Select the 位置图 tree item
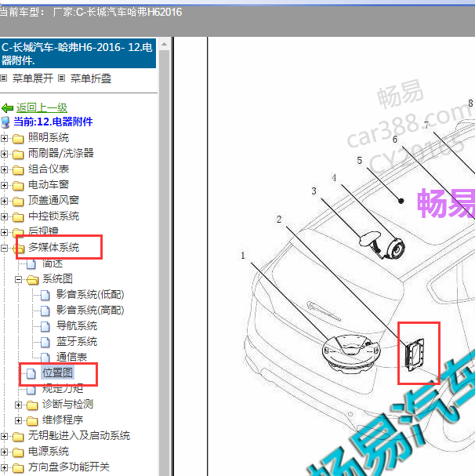The image size is (475, 476). (57, 372)
